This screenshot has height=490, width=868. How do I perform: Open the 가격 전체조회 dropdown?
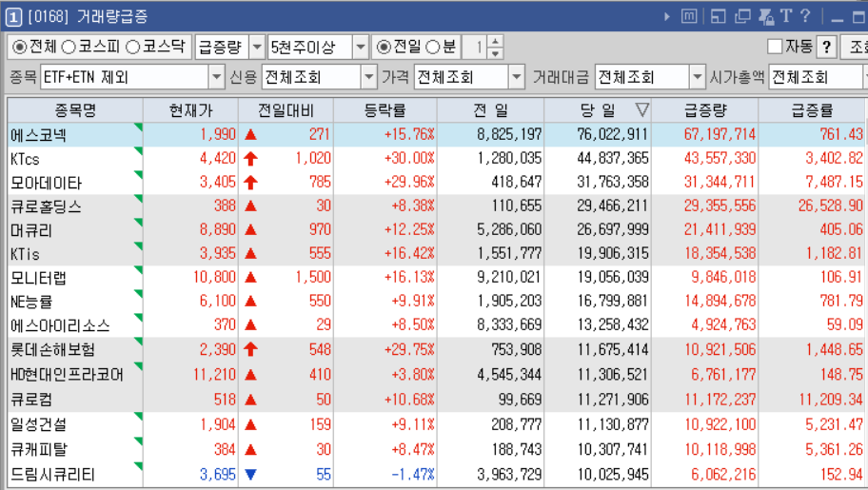[517, 77]
